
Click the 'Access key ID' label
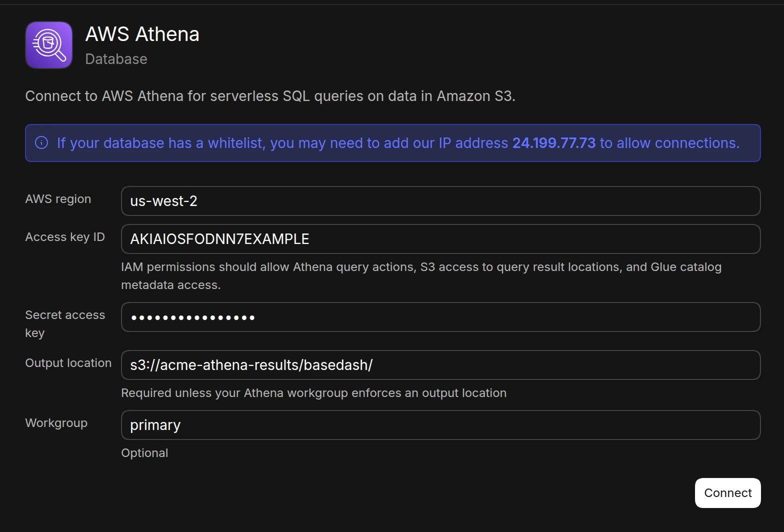pos(65,237)
